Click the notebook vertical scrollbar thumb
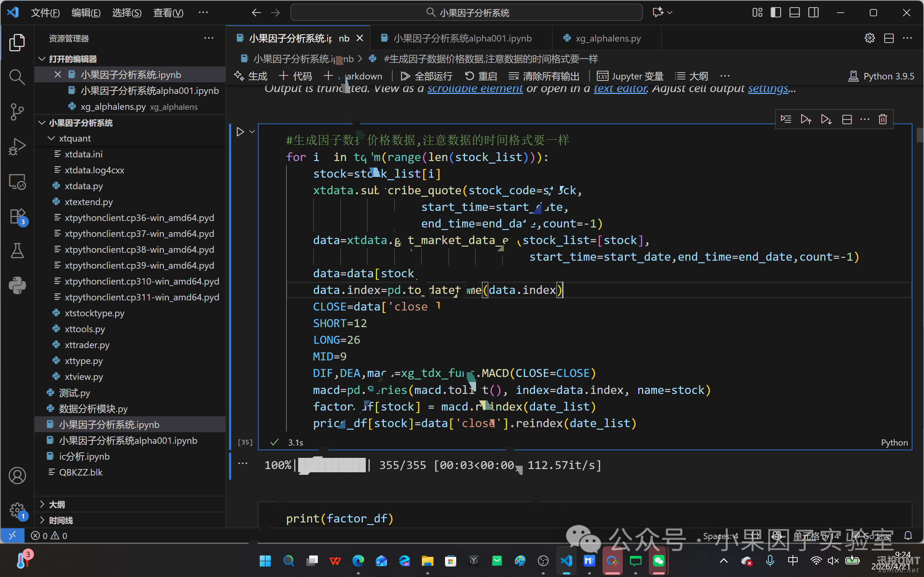 tap(919, 135)
